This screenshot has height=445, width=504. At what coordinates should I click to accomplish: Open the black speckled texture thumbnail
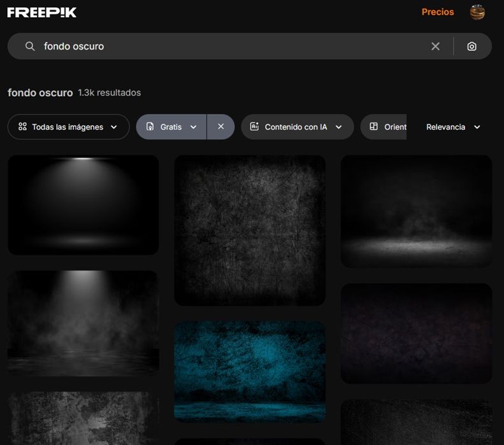coord(416,422)
